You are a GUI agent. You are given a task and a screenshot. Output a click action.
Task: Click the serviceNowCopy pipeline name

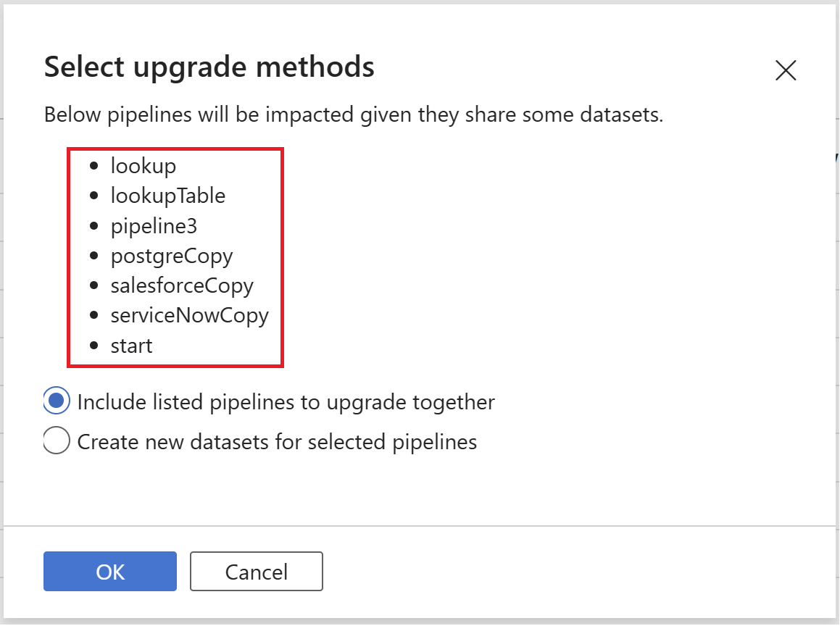tap(190, 315)
